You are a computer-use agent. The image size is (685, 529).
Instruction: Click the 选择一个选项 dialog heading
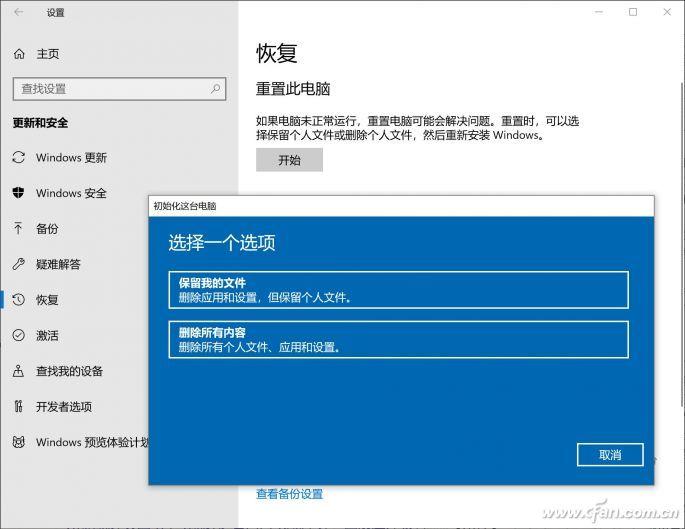point(222,243)
